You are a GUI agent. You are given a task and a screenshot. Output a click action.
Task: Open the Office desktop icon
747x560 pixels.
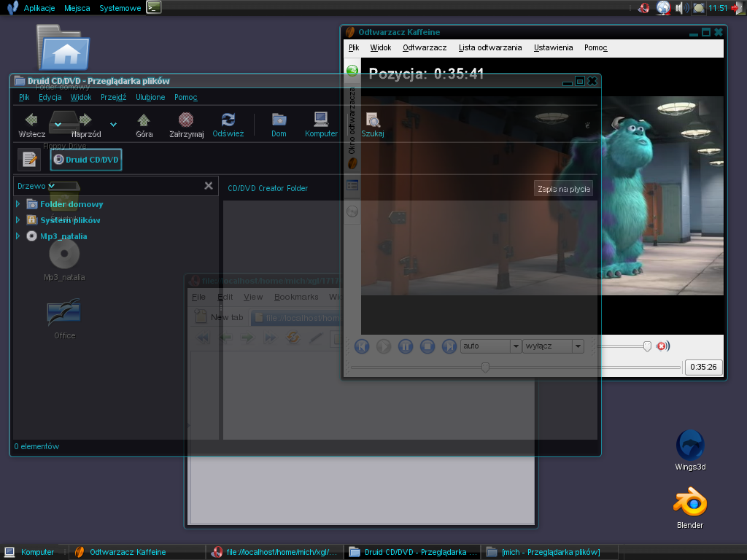pos(64,319)
